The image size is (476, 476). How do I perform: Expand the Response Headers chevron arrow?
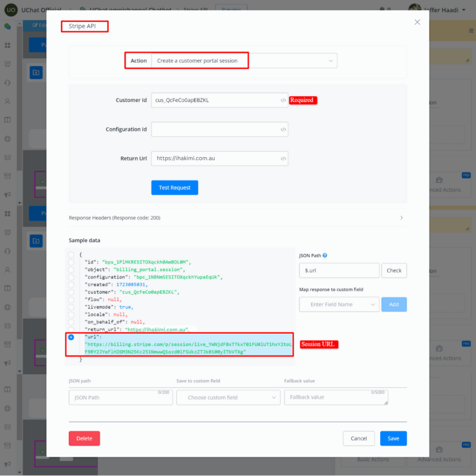(401, 218)
